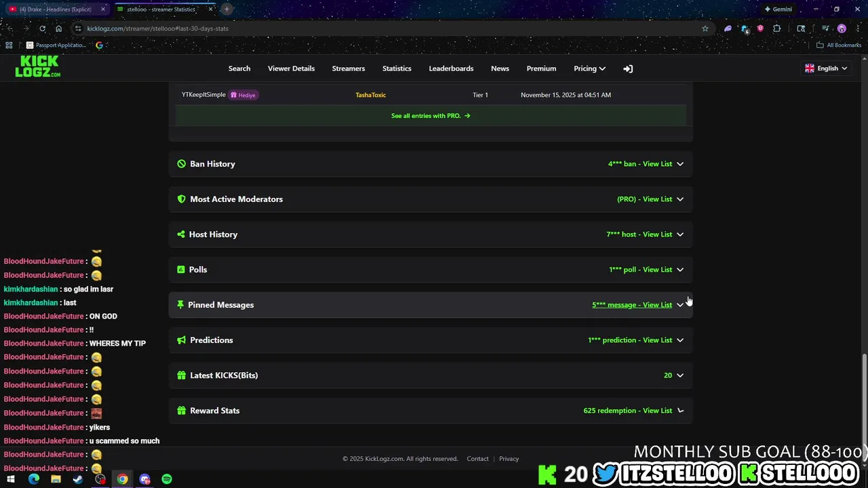The height and width of the screenshot is (488, 868).
Task: Expand the Latest KICKS(Bits) section
Action: (431, 375)
